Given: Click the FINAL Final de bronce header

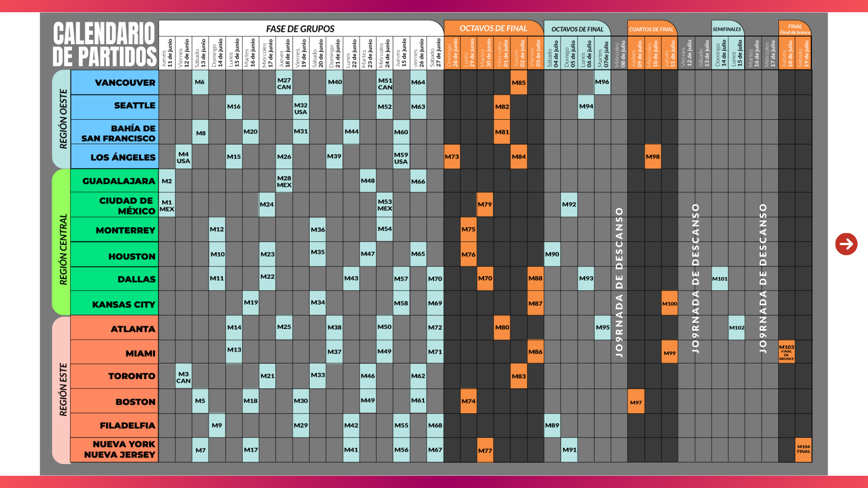Looking at the screenshot, I should pos(795,29).
